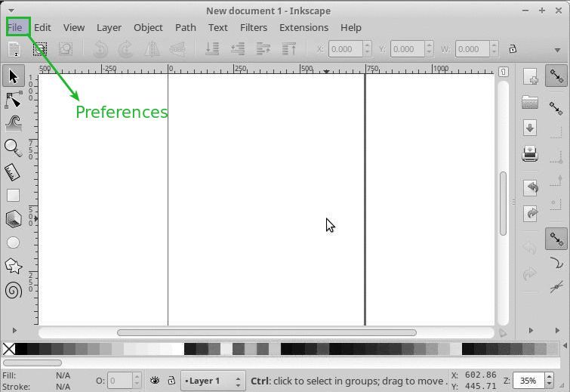Lower selection to bottom

(x=212, y=49)
